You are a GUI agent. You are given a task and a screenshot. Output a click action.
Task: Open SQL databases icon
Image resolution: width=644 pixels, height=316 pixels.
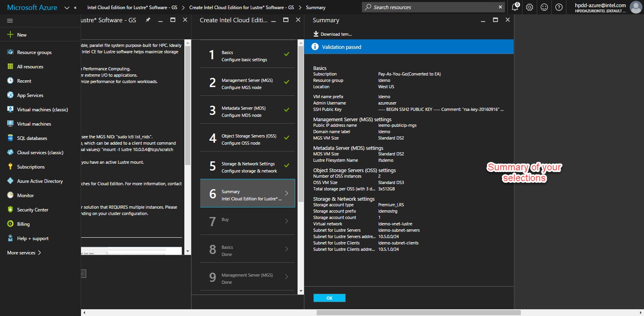(x=10, y=138)
